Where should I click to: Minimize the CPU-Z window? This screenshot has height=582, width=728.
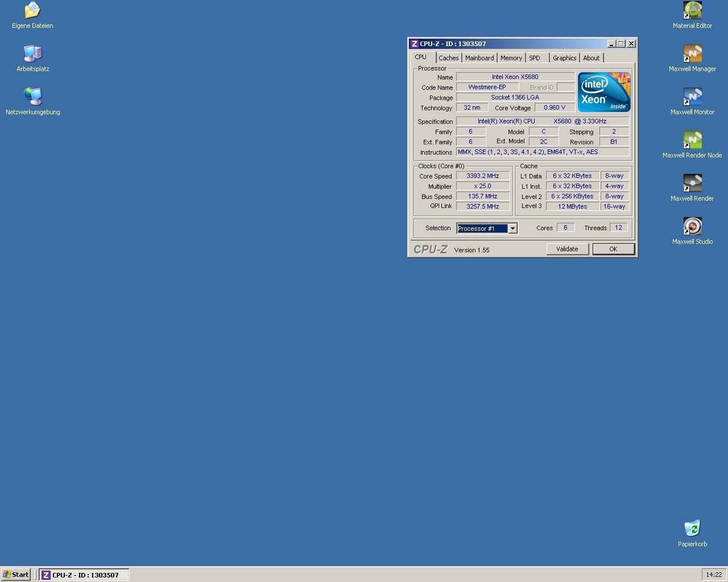(x=611, y=44)
